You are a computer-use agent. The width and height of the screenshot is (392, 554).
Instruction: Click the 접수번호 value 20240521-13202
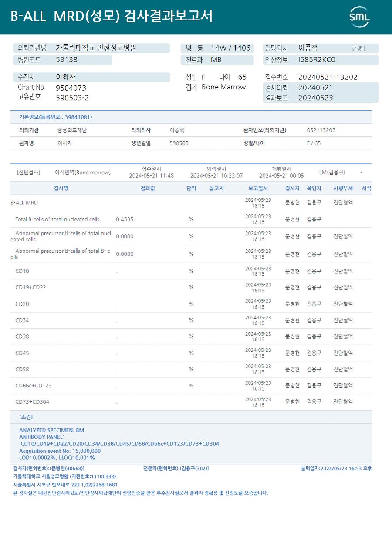pyautogui.click(x=328, y=77)
